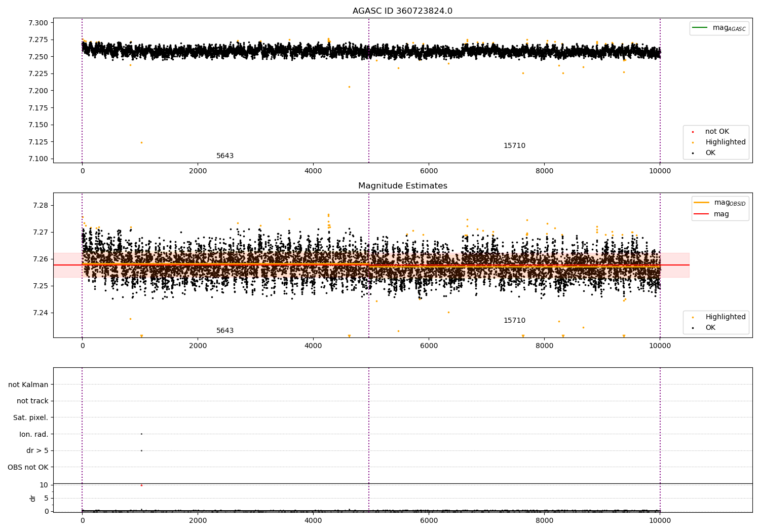Click the 'Sat. pixel.' y-axis label
This screenshot has width=760, height=532.
click(x=31, y=417)
